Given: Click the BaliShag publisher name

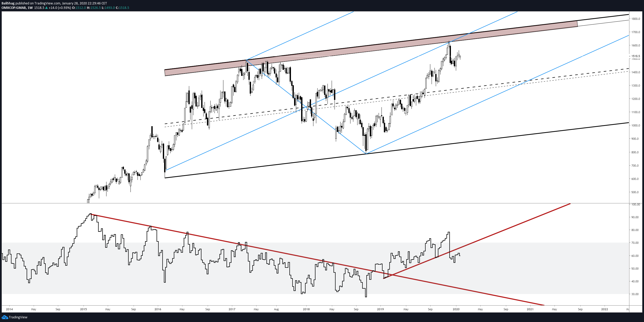Looking at the screenshot, I should tap(8, 3).
